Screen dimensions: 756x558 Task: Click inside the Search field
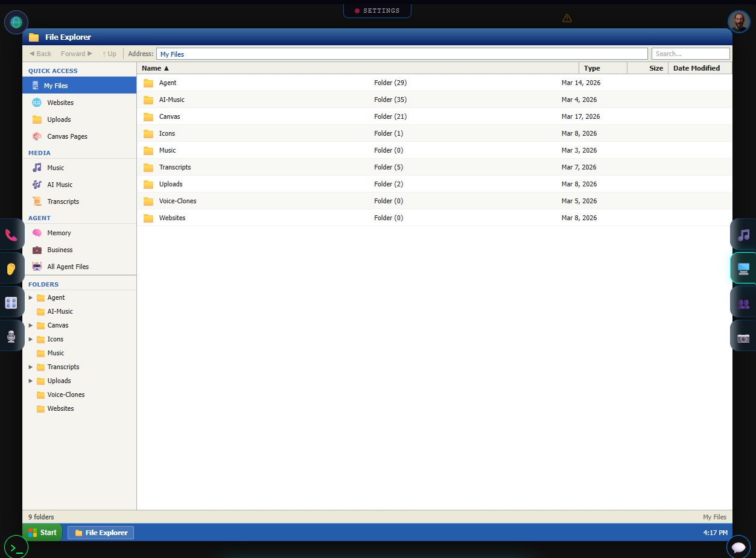(x=690, y=53)
